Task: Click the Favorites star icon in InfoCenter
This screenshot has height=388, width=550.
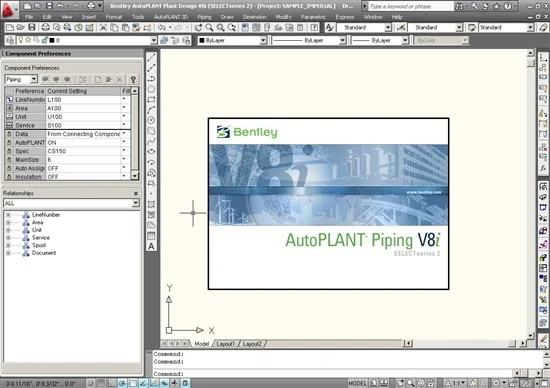Action: tap(496, 6)
